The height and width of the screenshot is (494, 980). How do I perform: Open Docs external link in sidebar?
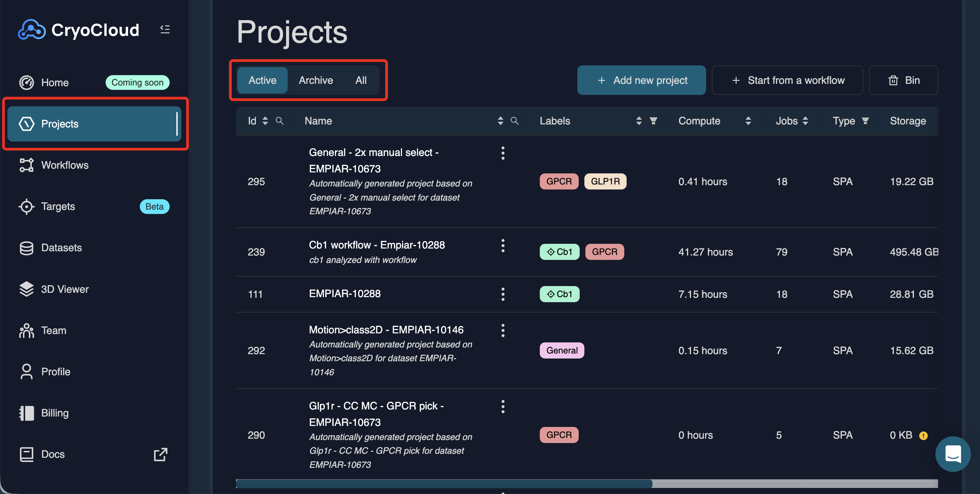(160, 454)
